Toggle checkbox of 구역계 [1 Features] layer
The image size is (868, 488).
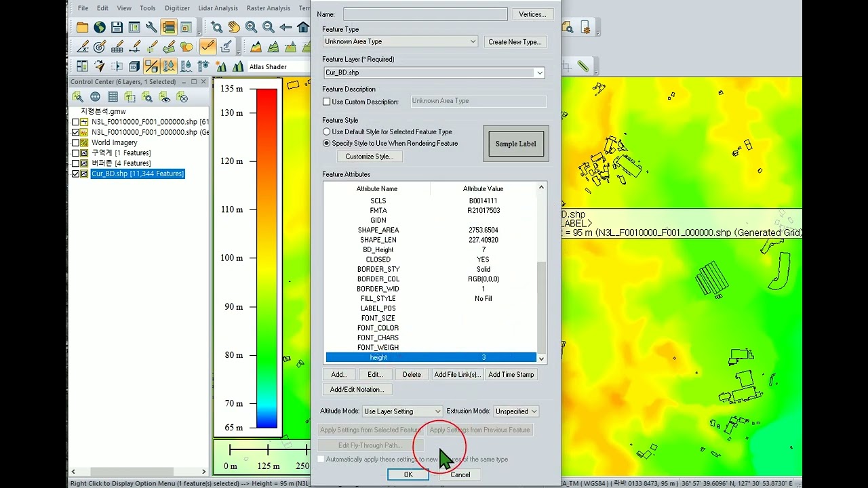76,152
